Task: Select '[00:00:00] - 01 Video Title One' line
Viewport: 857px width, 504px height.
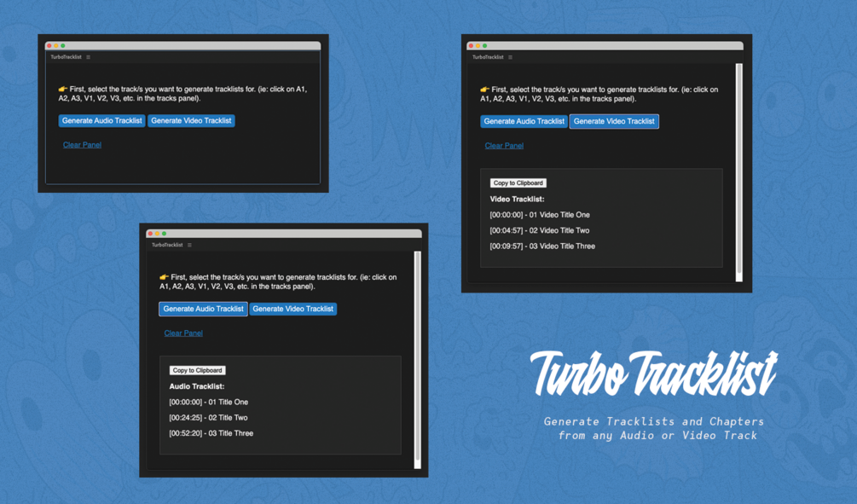Action: tap(540, 215)
